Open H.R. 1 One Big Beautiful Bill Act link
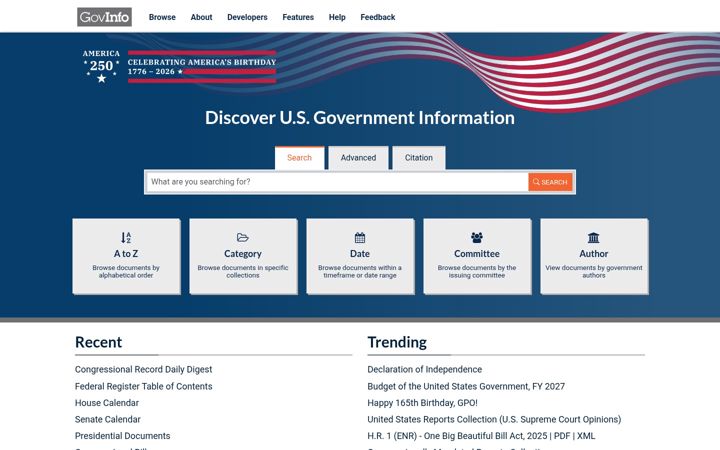Screen dimensions: 720x450 457,436
